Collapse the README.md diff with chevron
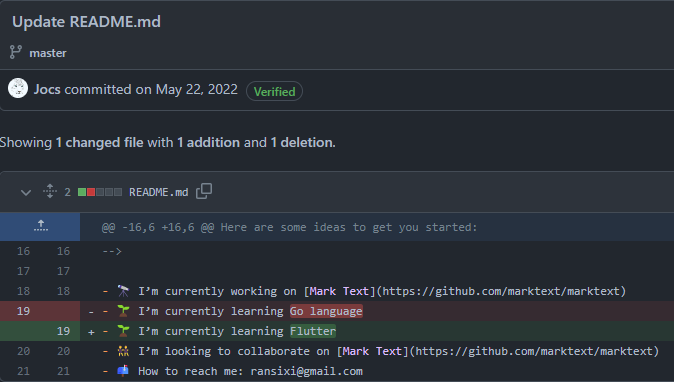This screenshot has height=382, width=674. pyautogui.click(x=26, y=192)
